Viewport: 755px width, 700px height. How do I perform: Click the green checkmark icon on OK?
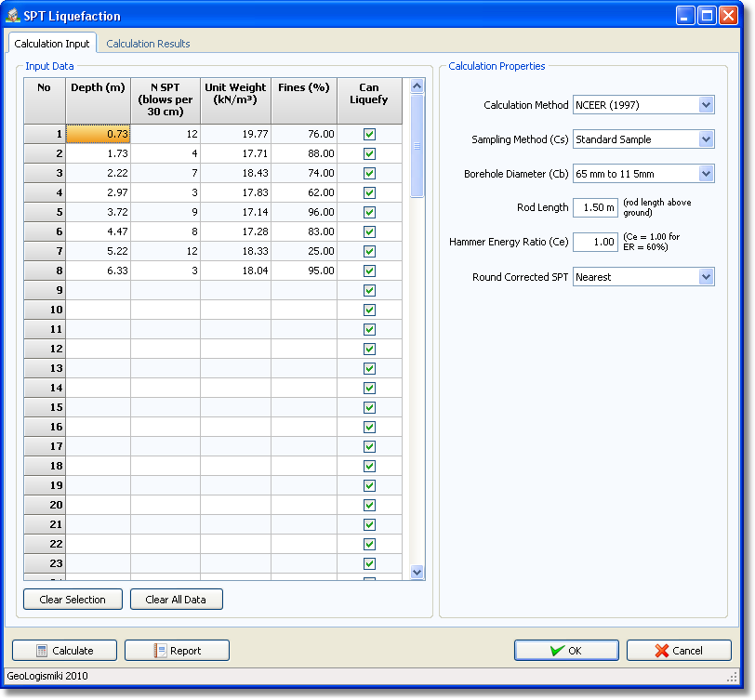tap(556, 651)
